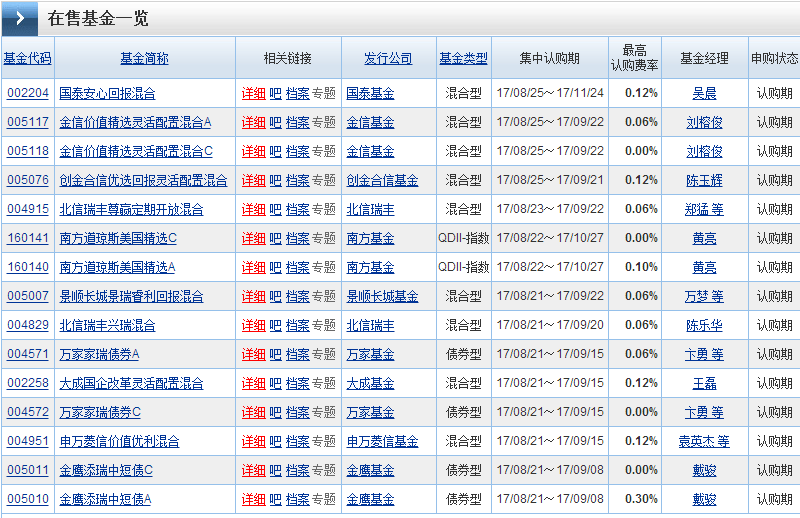Viewport: 800px width, 518px height.
Task: Open company 万家基金 in 004572 row
Action: click(370, 412)
